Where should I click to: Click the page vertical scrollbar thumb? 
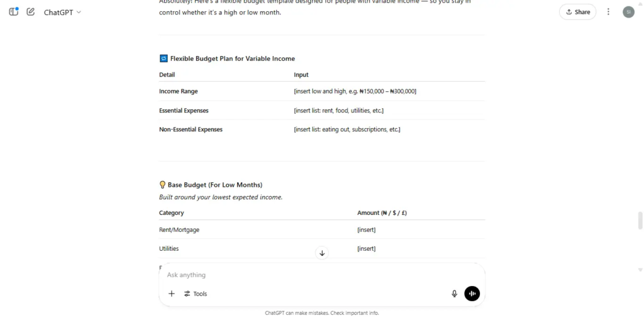(x=640, y=221)
